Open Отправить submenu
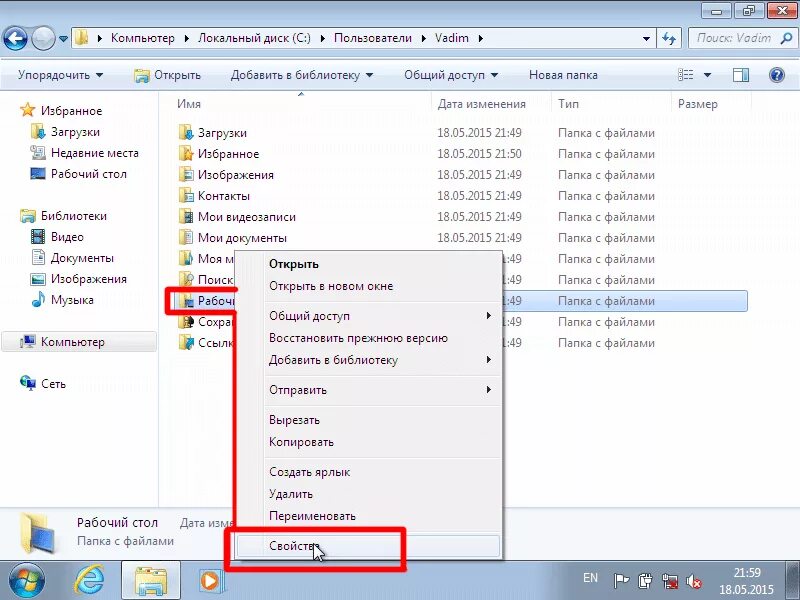Screen dimensions: 800x600 click(368, 390)
